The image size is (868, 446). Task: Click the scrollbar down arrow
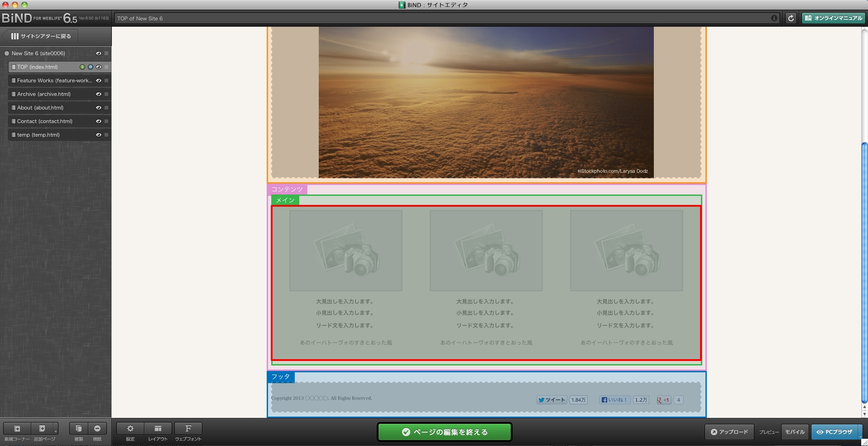coord(864,414)
